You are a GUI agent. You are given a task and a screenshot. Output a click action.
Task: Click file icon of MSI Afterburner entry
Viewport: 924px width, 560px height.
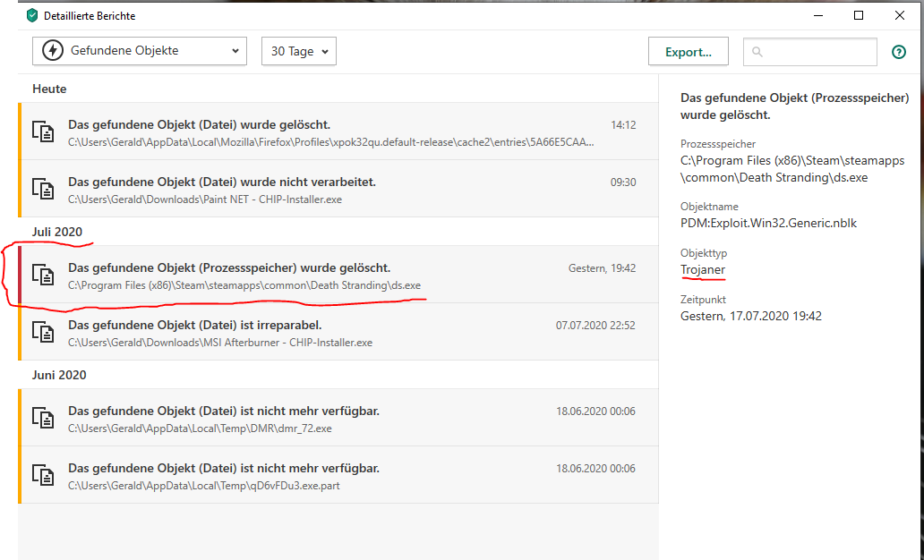[43, 332]
